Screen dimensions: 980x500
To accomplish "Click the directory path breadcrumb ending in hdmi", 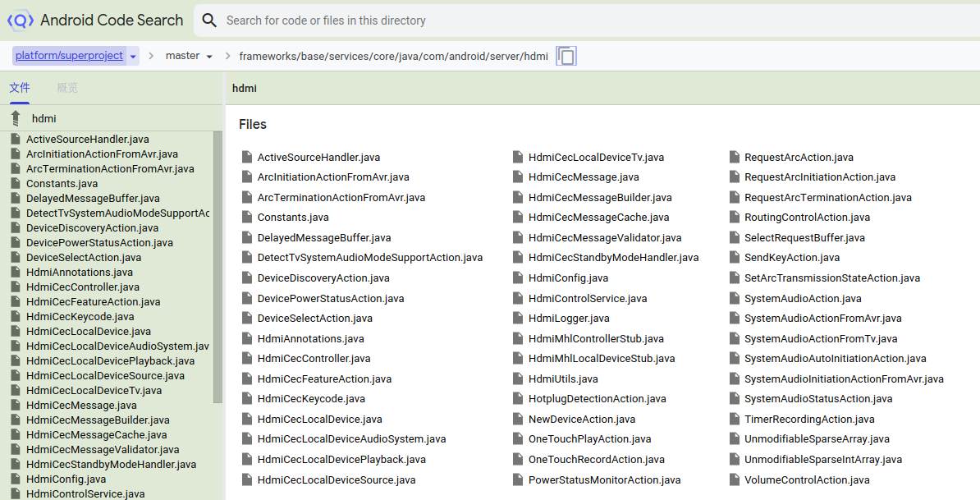I will point(393,56).
